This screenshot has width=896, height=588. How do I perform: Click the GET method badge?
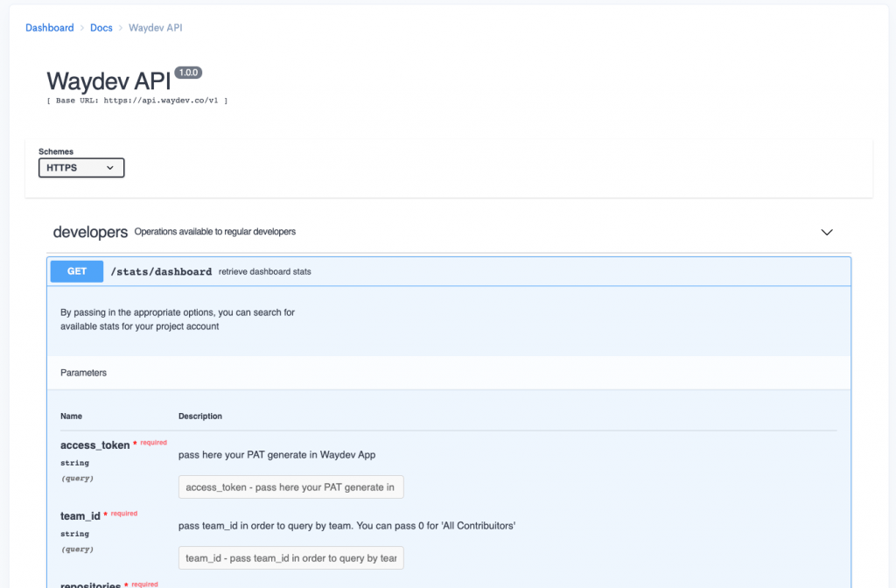click(x=77, y=271)
